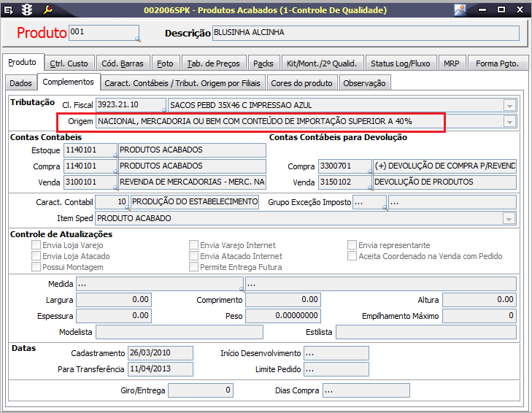Click the Altura value field
The height and width of the screenshot is (413, 532).
tap(479, 300)
